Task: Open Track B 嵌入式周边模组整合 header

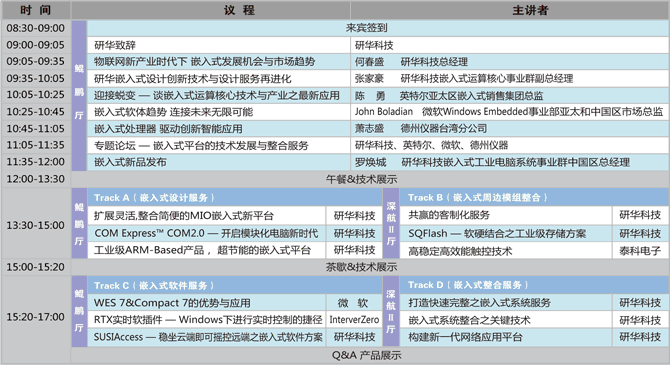Action: (534, 197)
